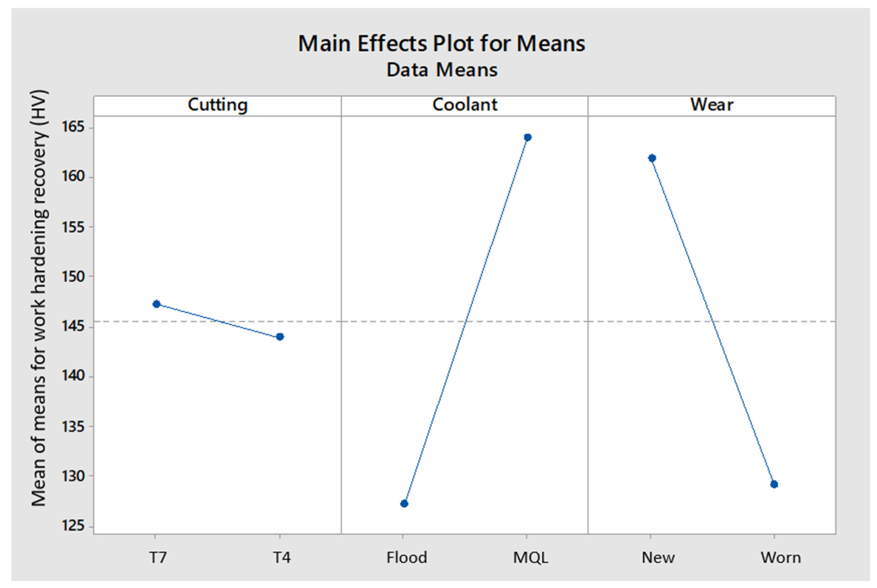Select the MQL coolant data point
The height and width of the screenshot is (588, 877).
point(527,137)
